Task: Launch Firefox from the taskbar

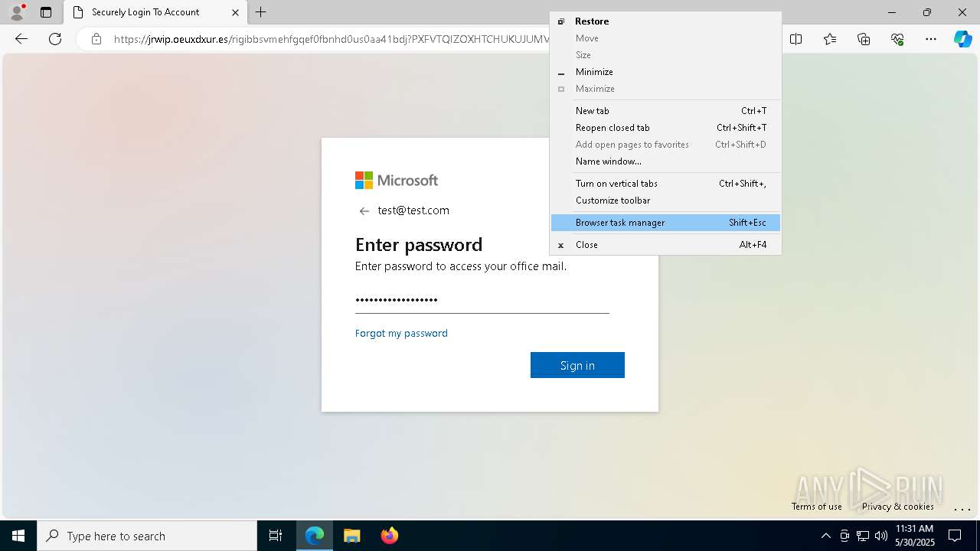Action: (x=389, y=536)
